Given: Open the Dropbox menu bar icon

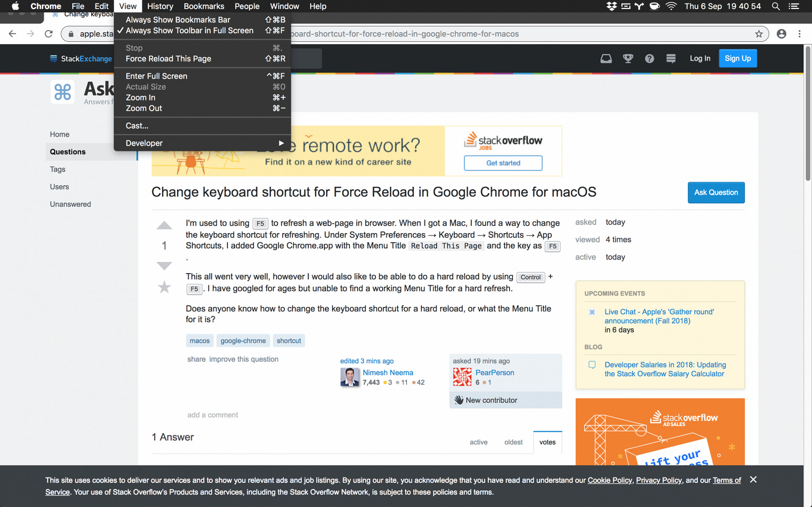Looking at the screenshot, I should tap(612, 6).
